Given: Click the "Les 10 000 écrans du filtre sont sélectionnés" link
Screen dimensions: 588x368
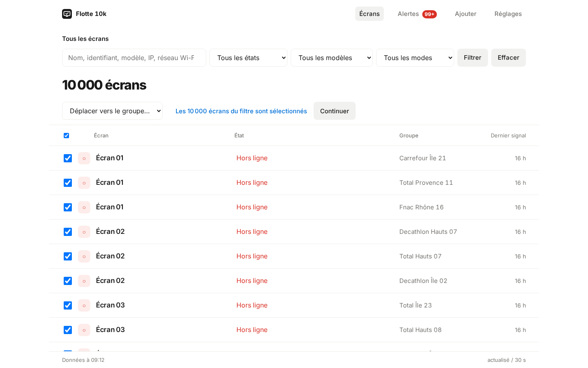Looking at the screenshot, I should tap(241, 111).
